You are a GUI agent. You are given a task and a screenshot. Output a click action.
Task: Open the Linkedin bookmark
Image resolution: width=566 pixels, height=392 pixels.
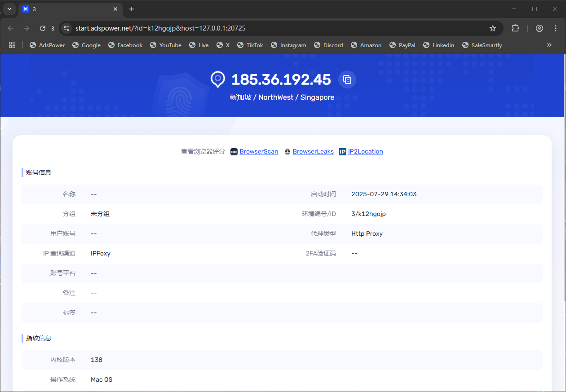click(x=439, y=45)
